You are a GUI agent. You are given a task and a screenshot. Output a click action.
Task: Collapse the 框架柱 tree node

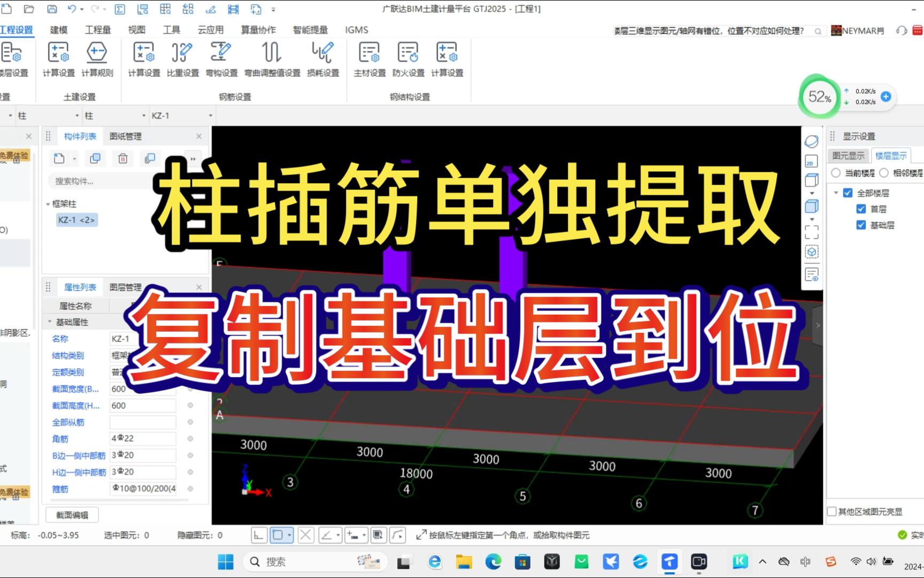[x=47, y=204]
